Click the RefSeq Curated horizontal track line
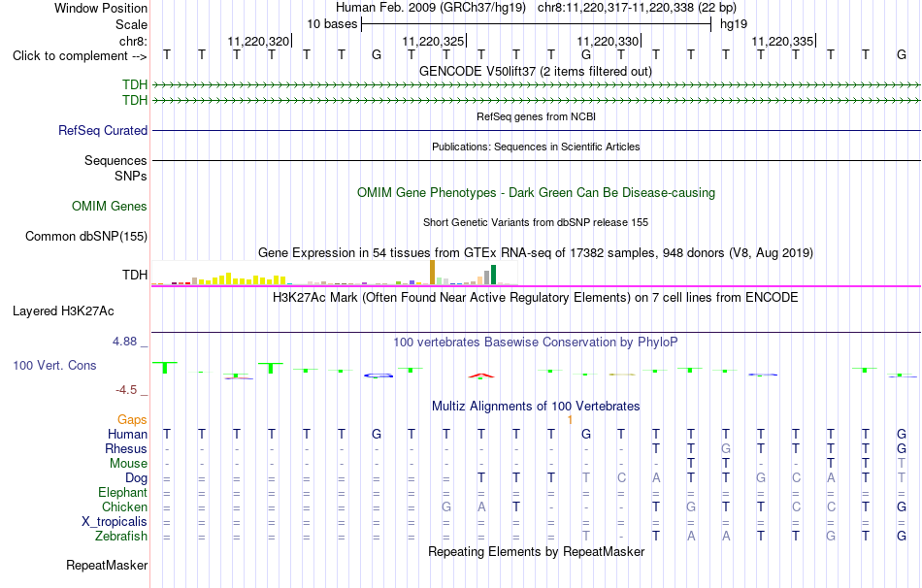The height and width of the screenshot is (588, 922). tap(536, 131)
